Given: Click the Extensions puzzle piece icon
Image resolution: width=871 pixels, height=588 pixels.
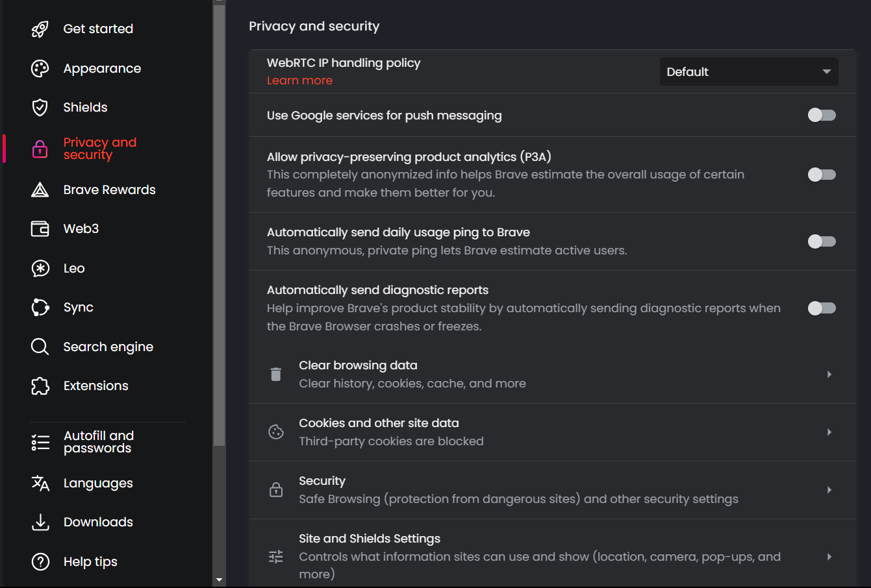Looking at the screenshot, I should (40, 386).
